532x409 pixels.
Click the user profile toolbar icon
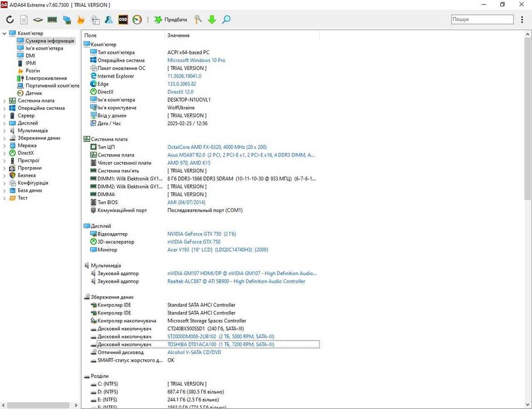tap(109, 20)
